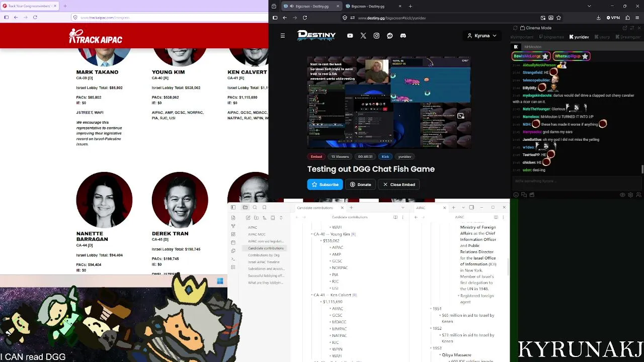The image size is (644, 362).
Task: Toggle the VPN button
Action: point(613,18)
